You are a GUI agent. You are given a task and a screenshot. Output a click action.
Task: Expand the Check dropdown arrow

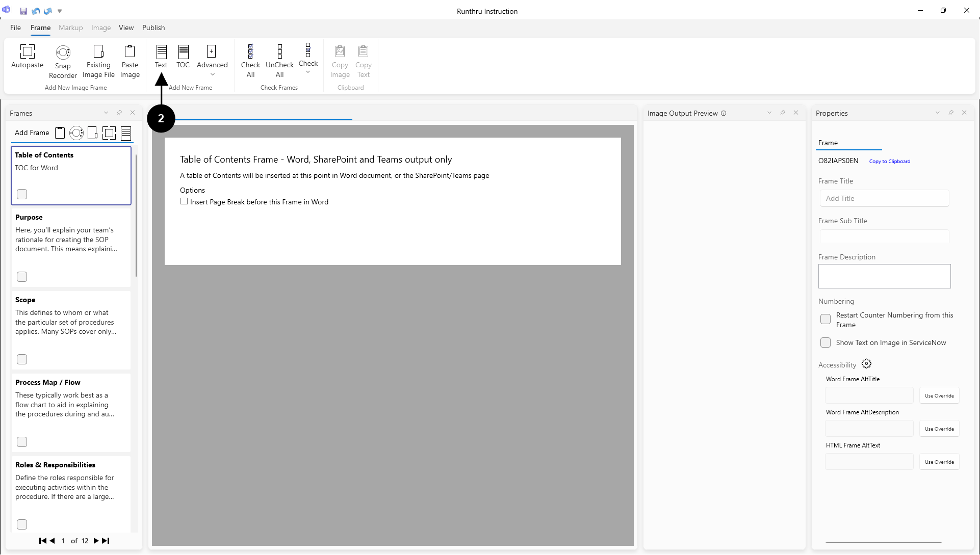[308, 72]
